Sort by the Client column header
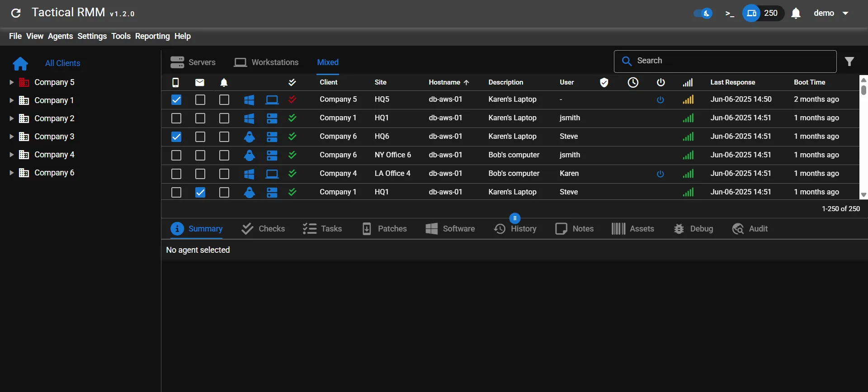868x392 pixels. coord(329,82)
